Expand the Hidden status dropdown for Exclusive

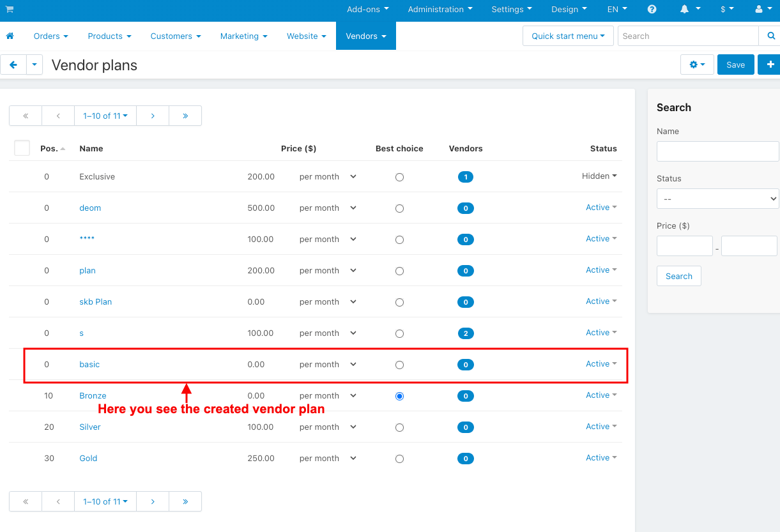pyautogui.click(x=599, y=176)
